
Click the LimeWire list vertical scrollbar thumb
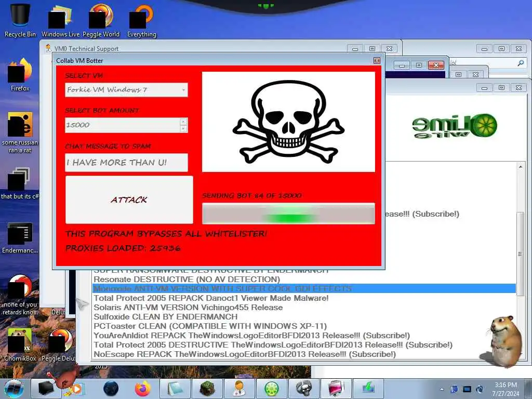(521, 254)
